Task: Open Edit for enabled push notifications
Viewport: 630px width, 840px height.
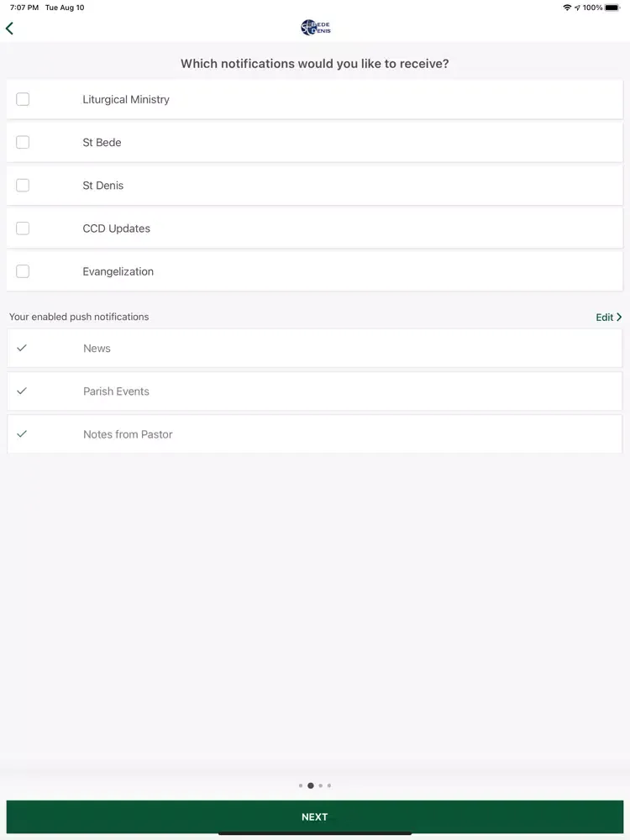Action: 605,317
